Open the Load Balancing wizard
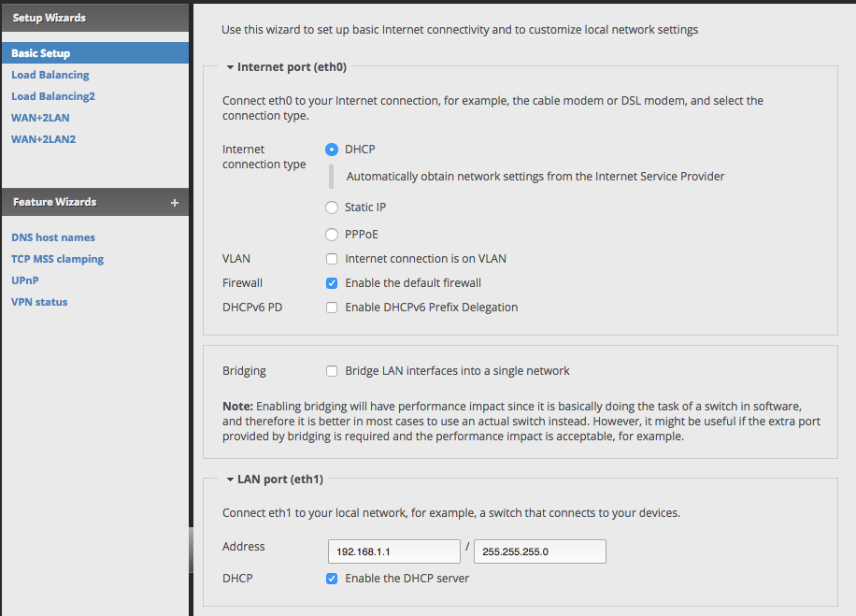The height and width of the screenshot is (616, 856). pos(50,75)
